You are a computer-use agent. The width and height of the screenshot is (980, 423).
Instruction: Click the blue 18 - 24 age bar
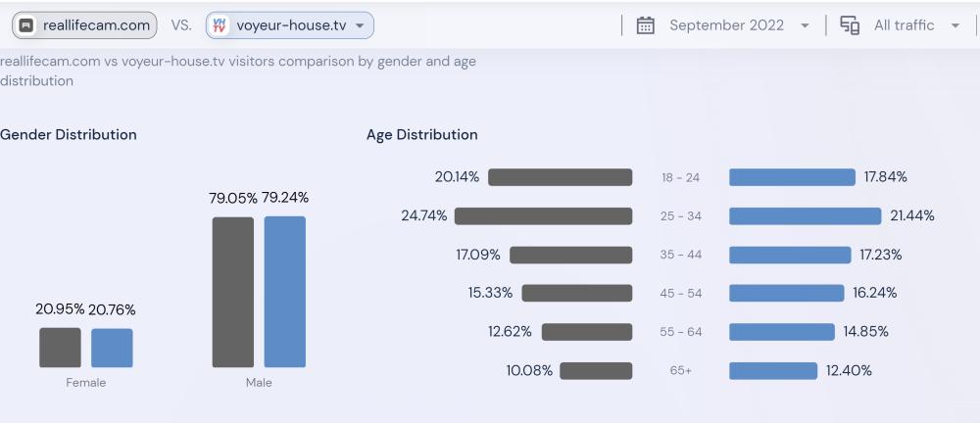coord(792,177)
